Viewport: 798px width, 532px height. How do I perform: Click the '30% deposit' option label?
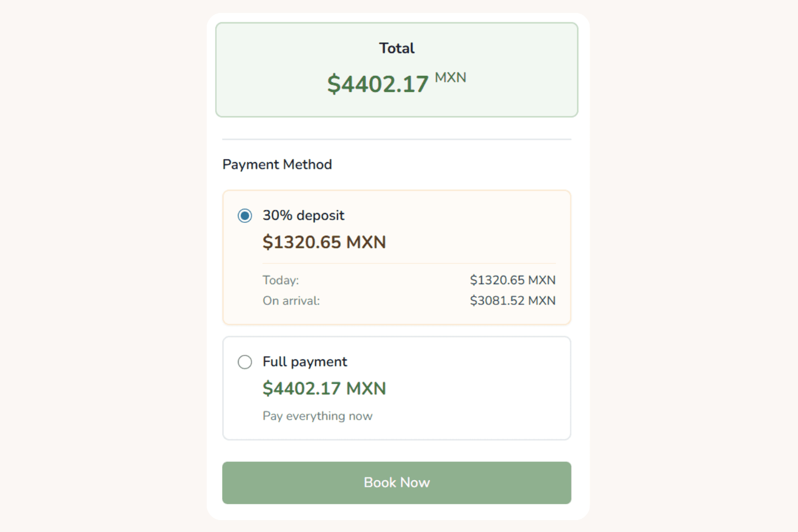tap(303, 216)
